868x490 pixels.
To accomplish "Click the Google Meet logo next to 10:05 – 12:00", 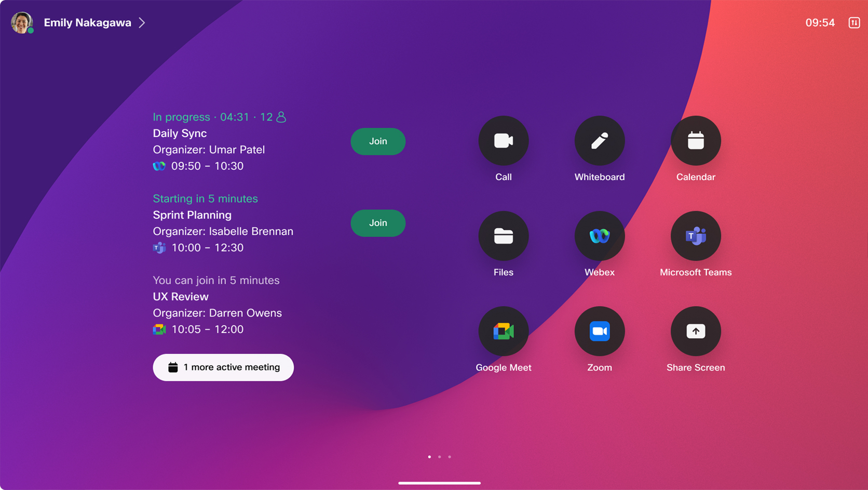I will pyautogui.click(x=159, y=329).
